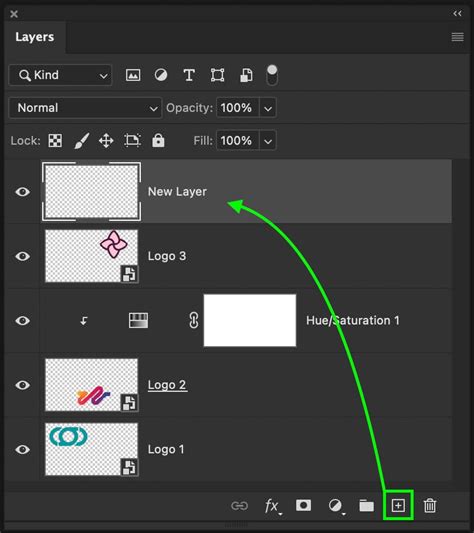The height and width of the screenshot is (533, 474).
Task: Select the Layers tab
Action: 35,37
